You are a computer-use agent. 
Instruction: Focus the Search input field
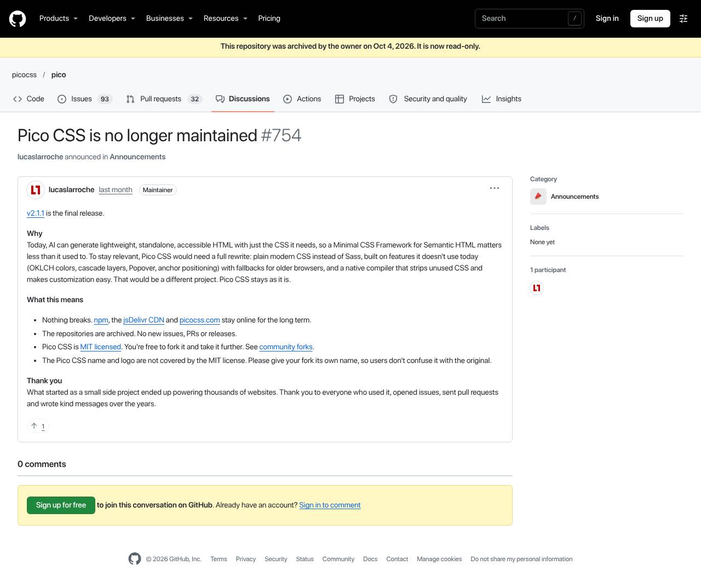(x=530, y=19)
